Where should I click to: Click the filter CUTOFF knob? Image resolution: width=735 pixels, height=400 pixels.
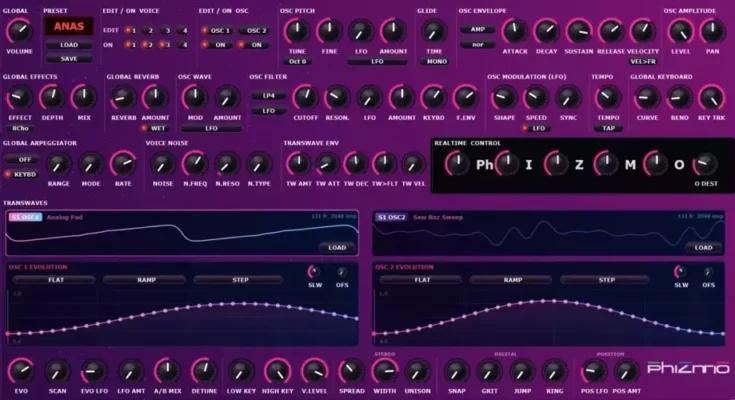(305, 98)
